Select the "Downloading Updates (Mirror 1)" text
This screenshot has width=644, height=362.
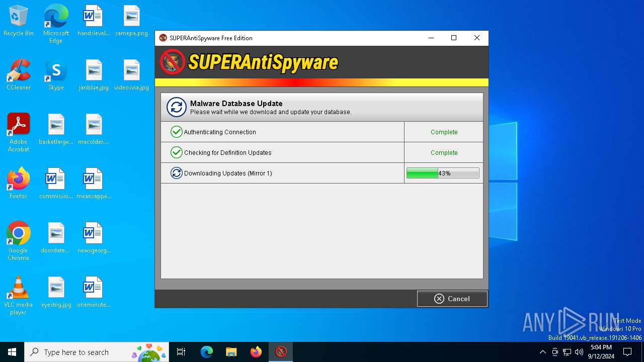point(228,173)
